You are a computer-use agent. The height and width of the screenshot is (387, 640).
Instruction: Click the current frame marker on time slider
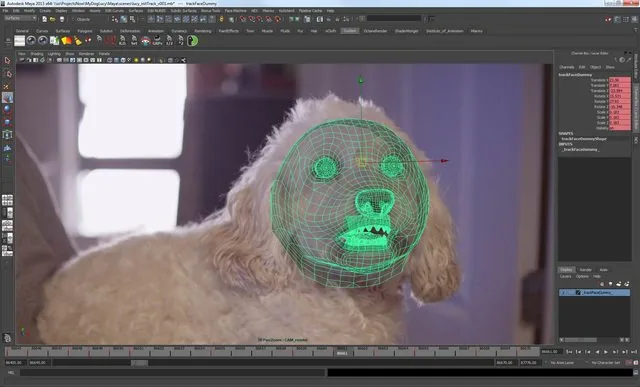coord(342,353)
